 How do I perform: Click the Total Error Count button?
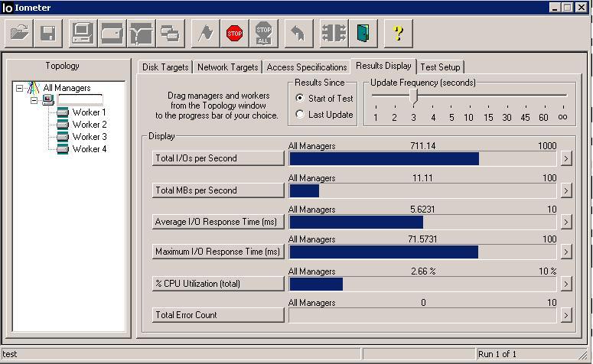point(218,315)
